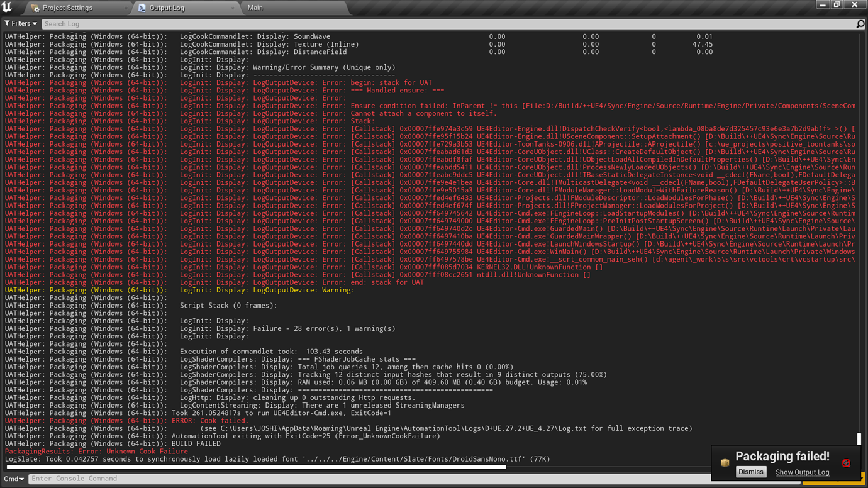Click the Unreal Engine logo icon
This screenshot has width=868, height=488.
tap(7, 7)
